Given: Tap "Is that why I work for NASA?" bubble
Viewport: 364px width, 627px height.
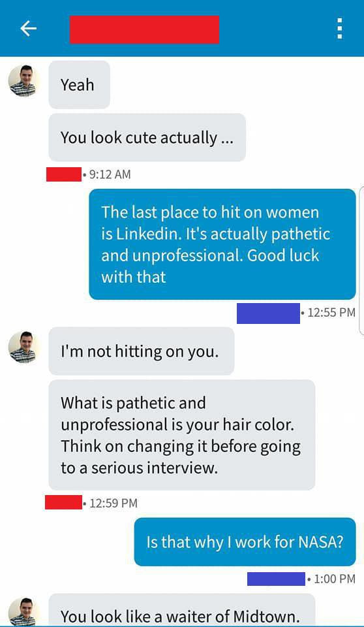Looking at the screenshot, I should (245, 542).
